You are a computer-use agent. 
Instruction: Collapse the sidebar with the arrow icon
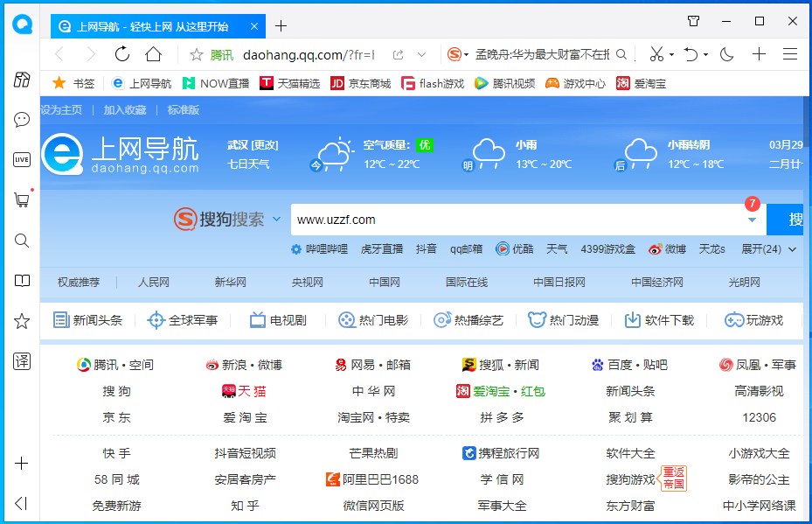(x=21, y=503)
